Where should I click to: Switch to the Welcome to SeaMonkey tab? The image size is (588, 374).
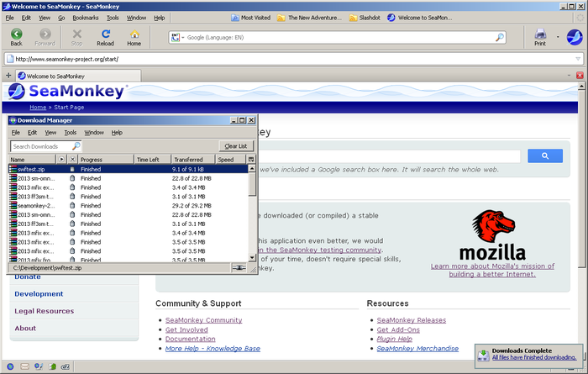pos(78,76)
